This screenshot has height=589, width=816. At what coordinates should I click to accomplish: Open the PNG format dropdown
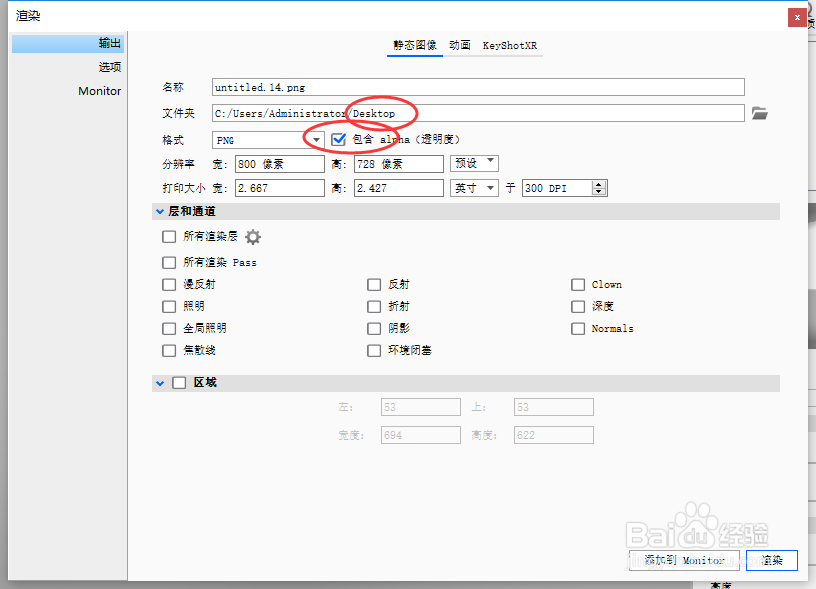tap(316, 139)
